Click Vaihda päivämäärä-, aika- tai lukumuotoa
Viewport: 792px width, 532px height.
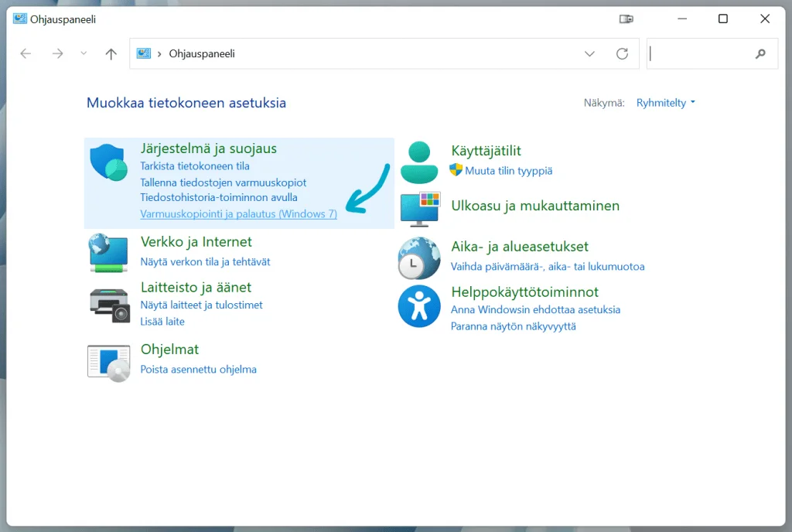548,267
